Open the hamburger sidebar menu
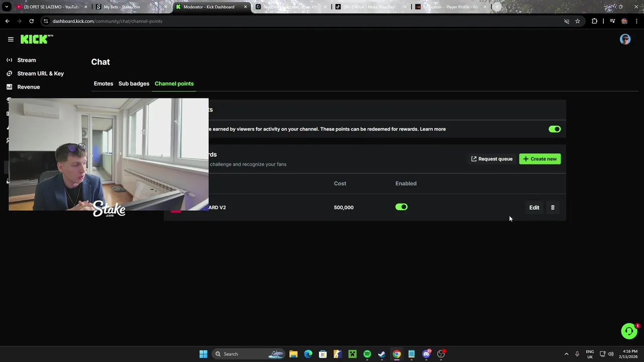Screen dimensions: 644x362 [11, 39]
